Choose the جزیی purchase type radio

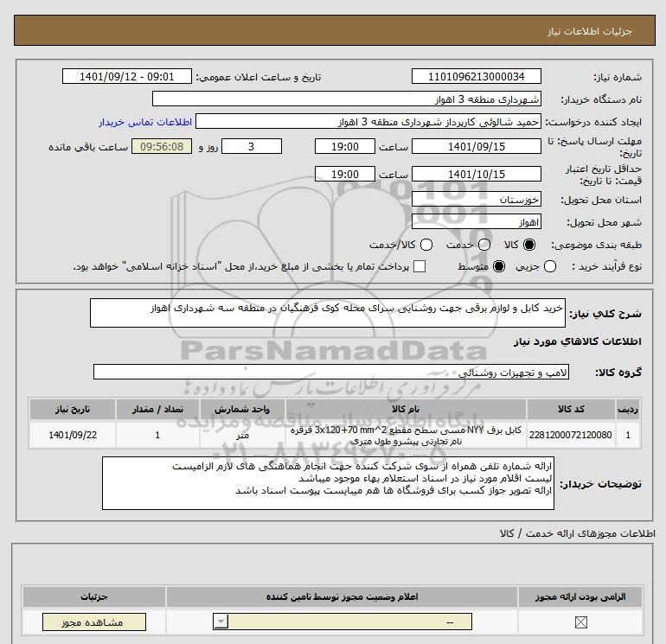tap(550, 266)
